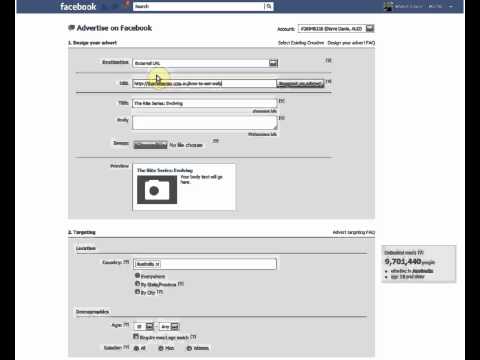Click the facebook logo
The width and height of the screenshot is (480, 360).
[78, 7]
